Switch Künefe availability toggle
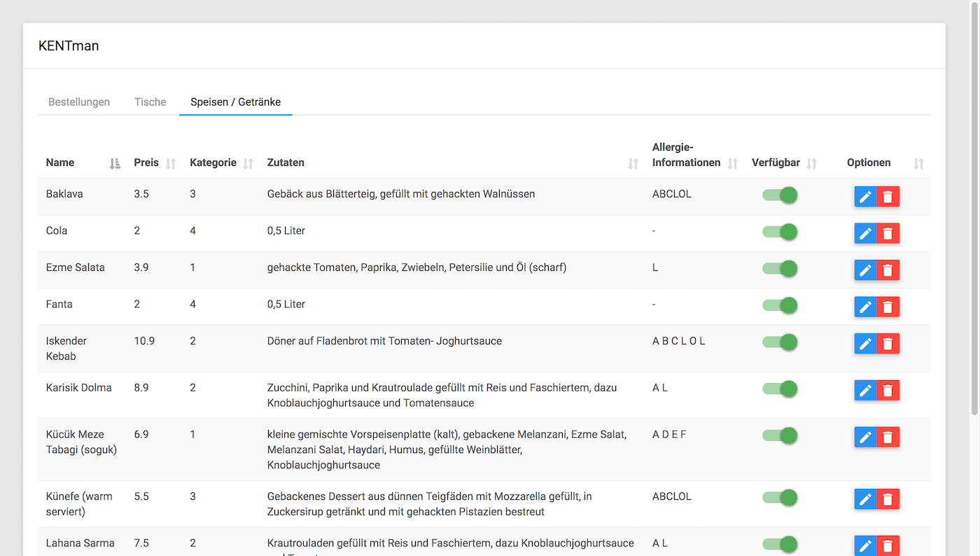Viewport: 980px width, 556px height. [780, 497]
